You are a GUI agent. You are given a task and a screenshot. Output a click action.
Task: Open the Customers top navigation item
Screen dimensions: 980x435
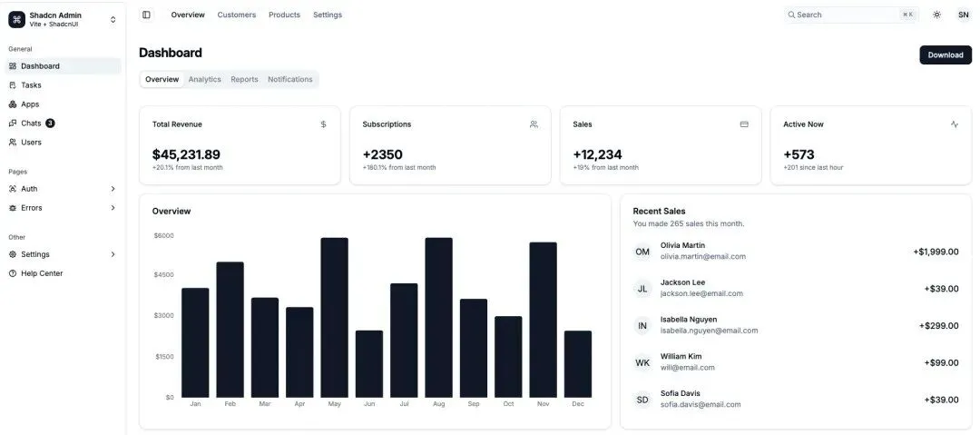click(236, 15)
